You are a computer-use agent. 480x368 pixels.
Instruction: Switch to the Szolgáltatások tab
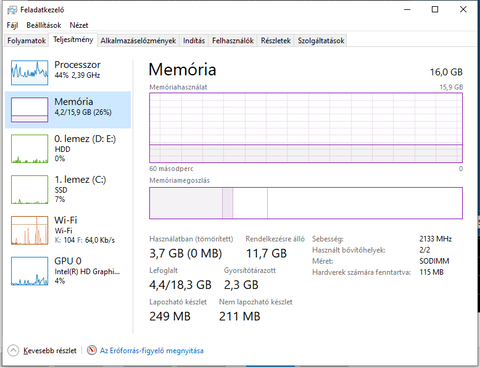pos(321,41)
